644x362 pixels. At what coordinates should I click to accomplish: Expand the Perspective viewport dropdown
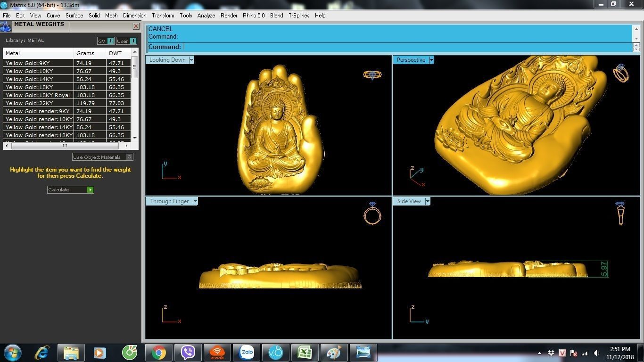(x=431, y=60)
